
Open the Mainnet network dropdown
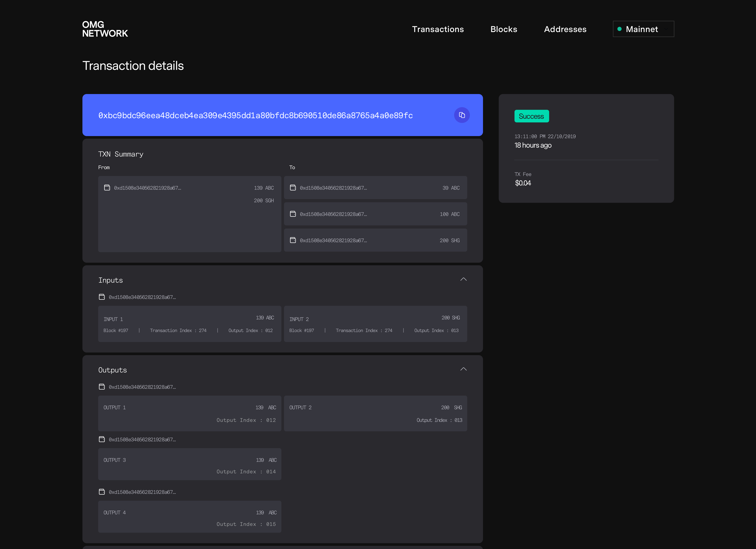point(643,29)
